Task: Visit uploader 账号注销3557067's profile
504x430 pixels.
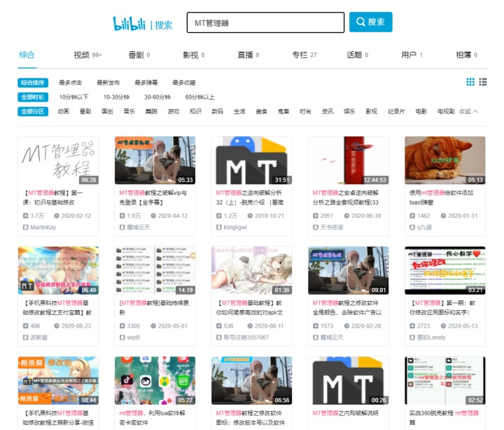Action: point(246,338)
